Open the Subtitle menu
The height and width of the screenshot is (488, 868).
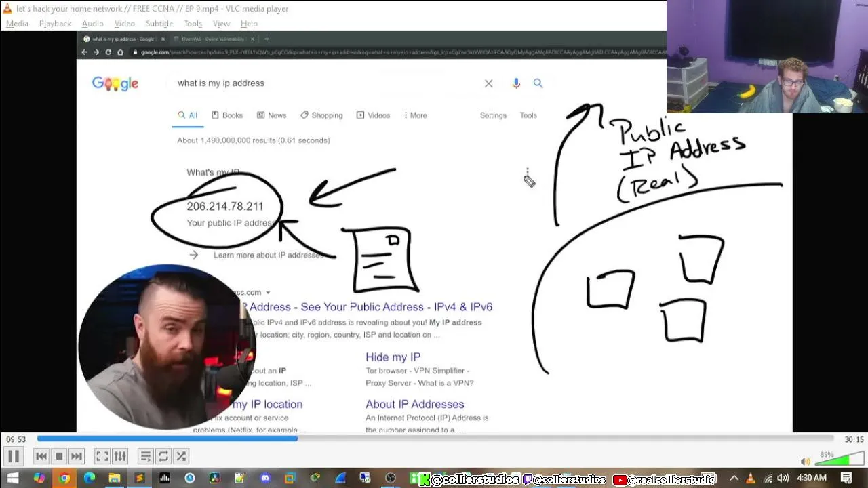pyautogui.click(x=159, y=23)
